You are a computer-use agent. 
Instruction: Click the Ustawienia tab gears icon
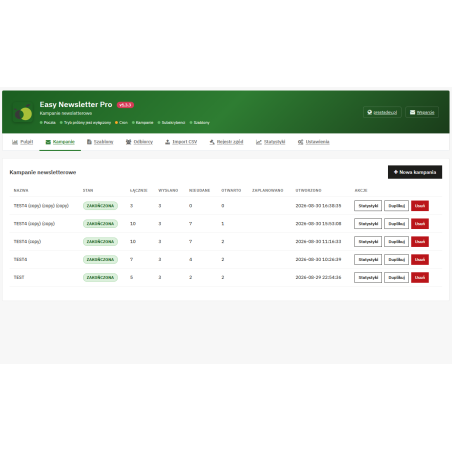[300, 142]
